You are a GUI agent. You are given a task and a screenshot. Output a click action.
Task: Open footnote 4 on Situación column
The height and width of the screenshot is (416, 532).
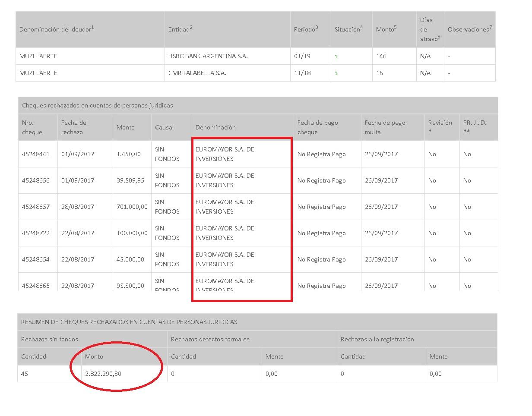(x=361, y=27)
